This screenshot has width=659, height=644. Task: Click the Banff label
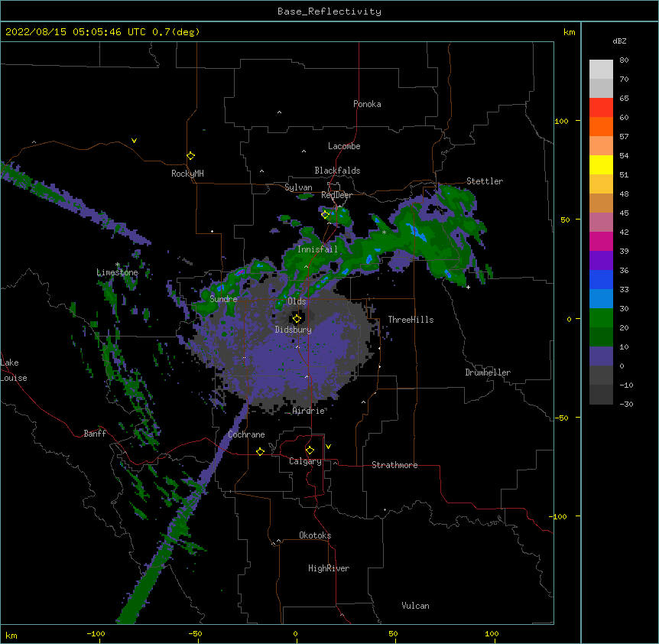(x=95, y=434)
